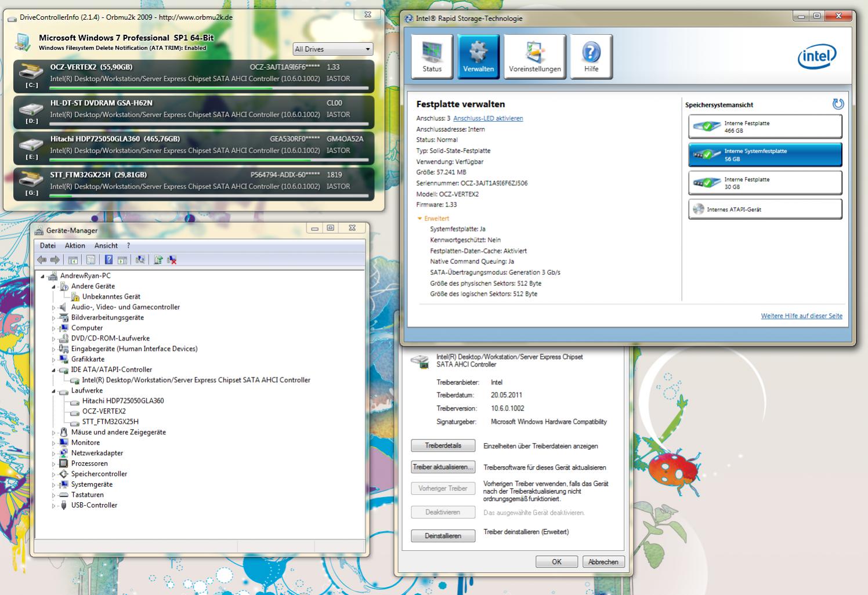868x595 pixels.
Task: Click the Anschluss-LED aktivieren link
Action: tap(488, 118)
